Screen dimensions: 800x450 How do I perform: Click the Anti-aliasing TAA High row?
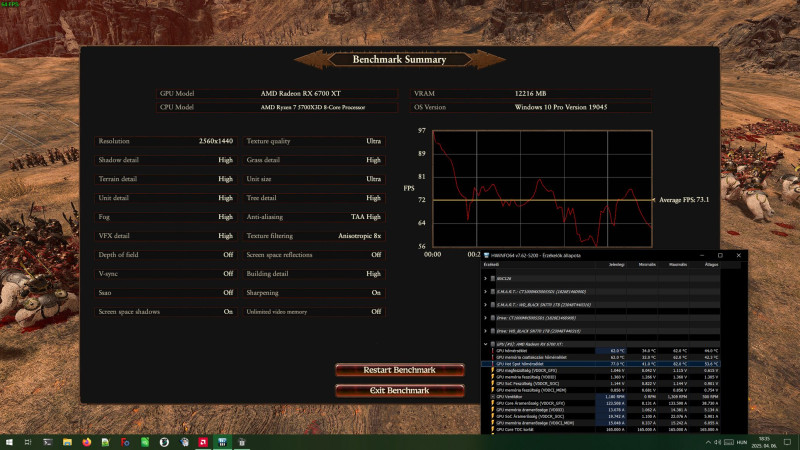click(314, 217)
